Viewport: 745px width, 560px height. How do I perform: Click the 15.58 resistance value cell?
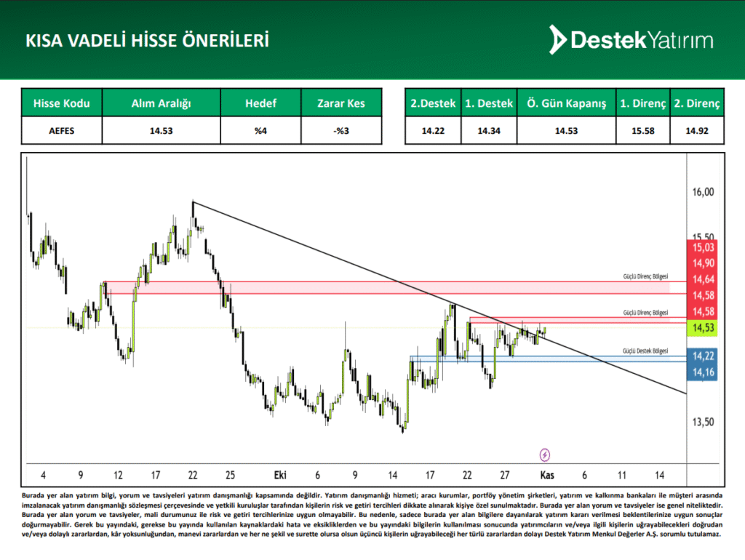click(x=642, y=131)
